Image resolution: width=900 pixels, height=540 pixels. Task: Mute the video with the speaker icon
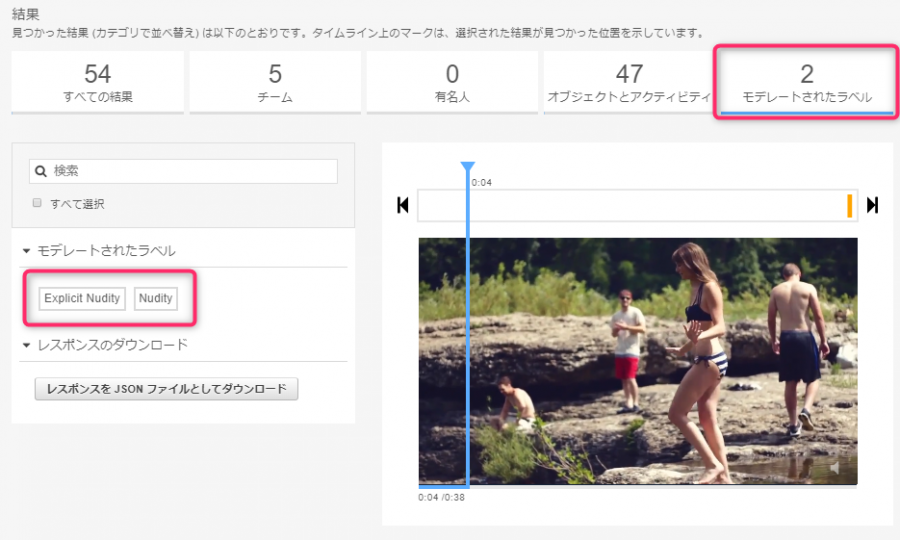(x=833, y=468)
